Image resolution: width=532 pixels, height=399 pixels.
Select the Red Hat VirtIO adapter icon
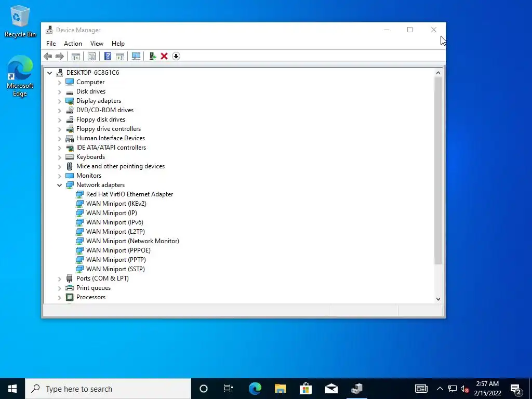point(79,194)
